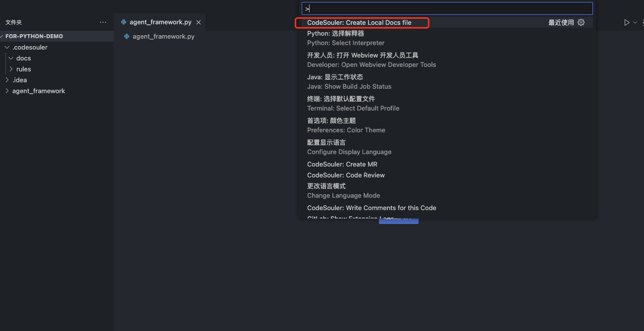Run Java: Show Build Job Status

pyautogui.click(x=447, y=82)
